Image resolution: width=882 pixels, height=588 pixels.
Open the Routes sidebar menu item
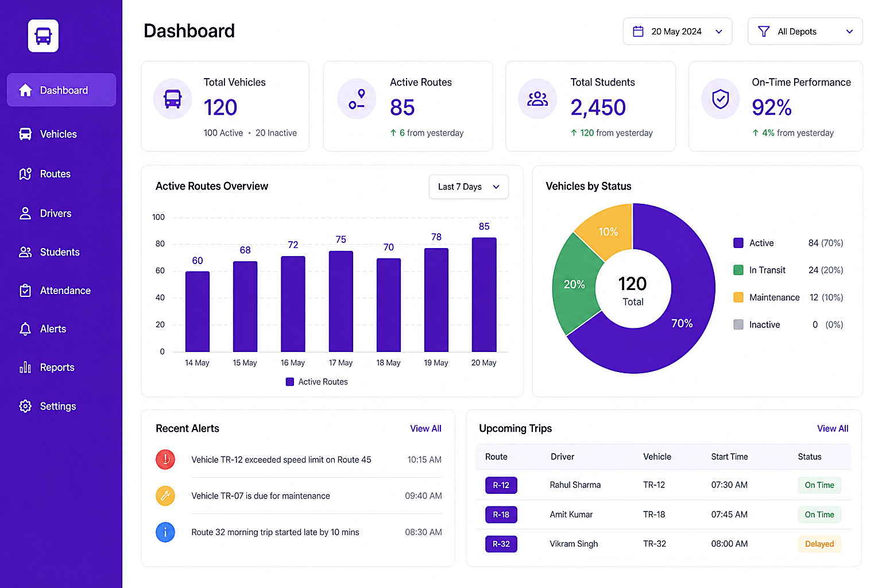(x=61, y=173)
